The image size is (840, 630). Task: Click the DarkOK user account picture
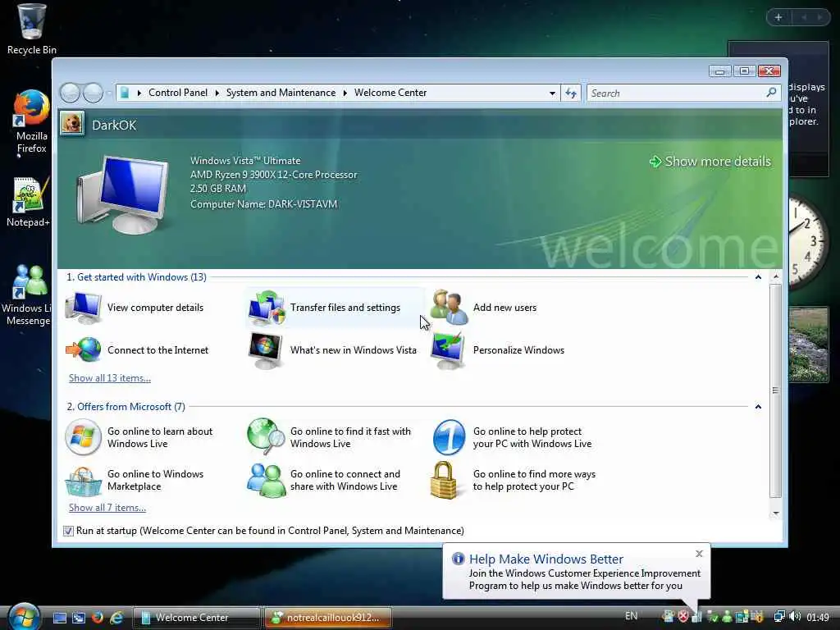(x=72, y=124)
